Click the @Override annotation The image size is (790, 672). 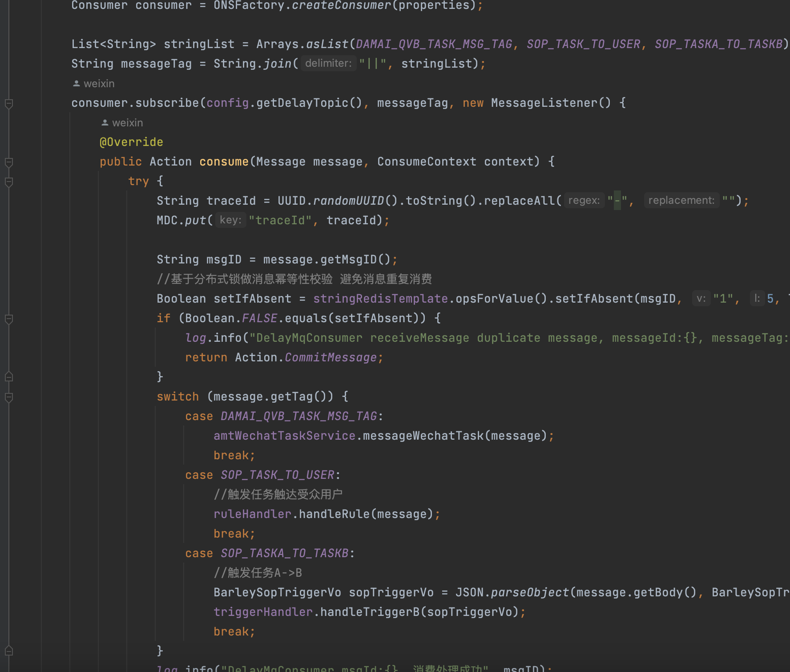[x=131, y=142]
